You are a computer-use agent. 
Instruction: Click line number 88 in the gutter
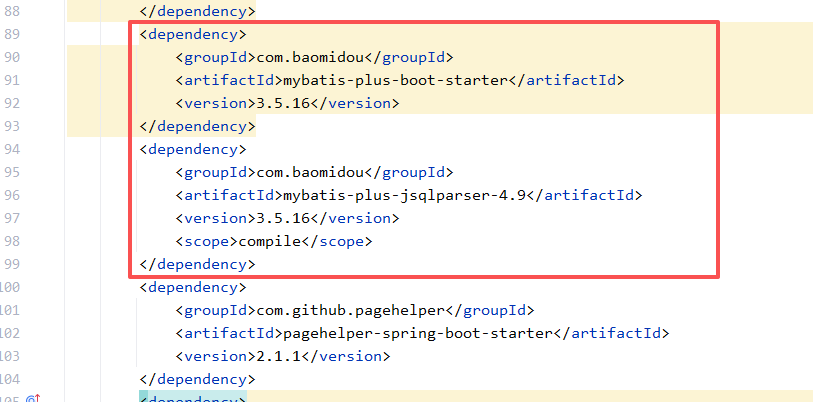tap(11, 11)
